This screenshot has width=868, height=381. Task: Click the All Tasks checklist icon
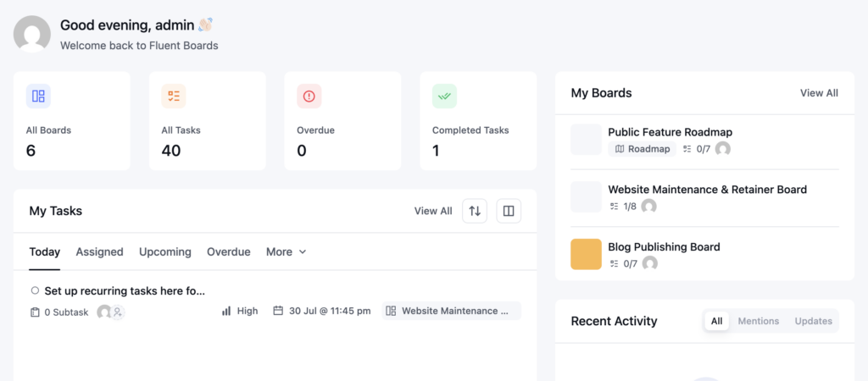click(174, 97)
